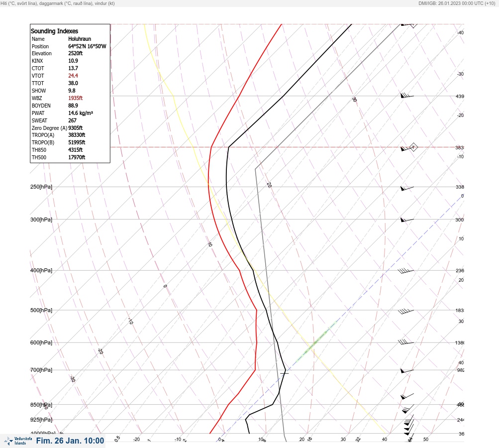Screen dimensions: 499x448
Task: Click the wind barb on the 439 height line
Action: point(407,95)
